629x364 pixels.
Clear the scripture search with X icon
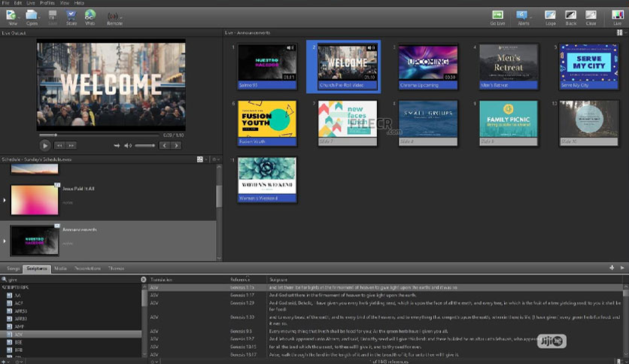click(x=144, y=279)
